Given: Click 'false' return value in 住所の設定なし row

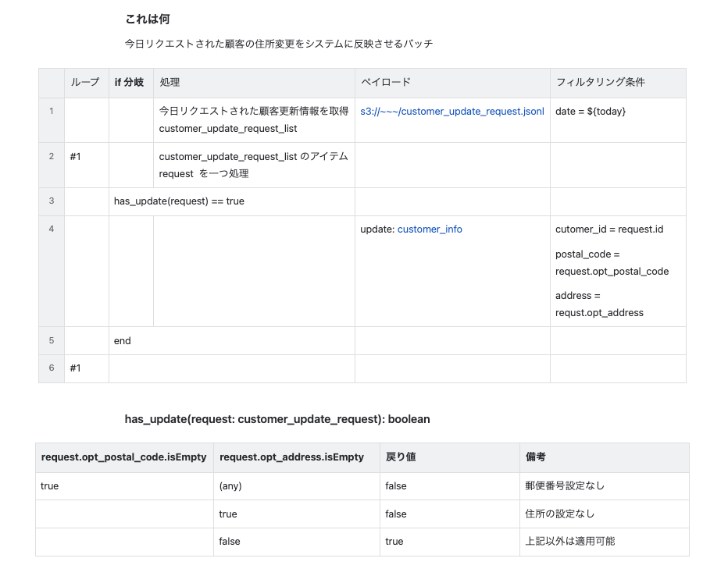Looking at the screenshot, I should click(x=450, y=514).
